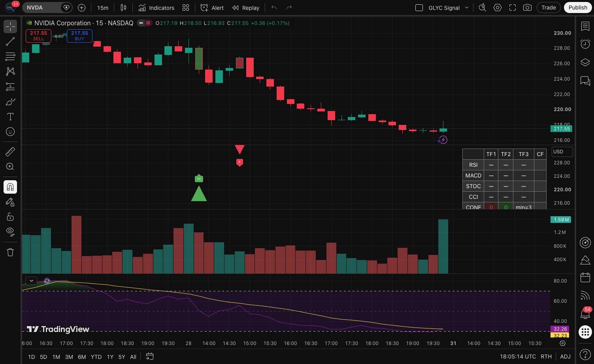Add symbol to compare with plus icon
The height and width of the screenshot is (364, 594).
(x=81, y=8)
